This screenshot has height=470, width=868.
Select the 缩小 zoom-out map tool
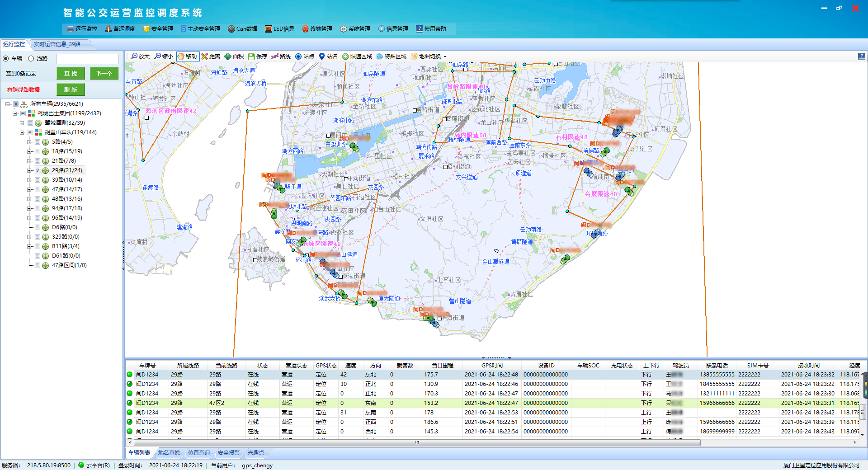coord(164,56)
